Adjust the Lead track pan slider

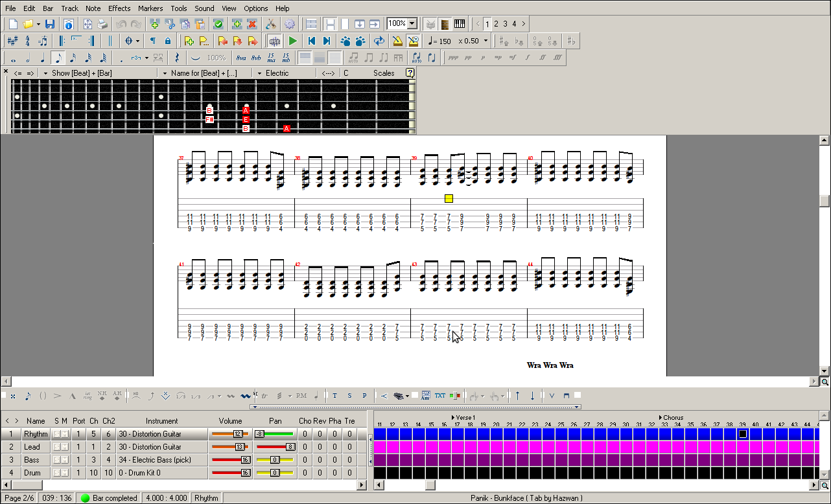point(275,447)
